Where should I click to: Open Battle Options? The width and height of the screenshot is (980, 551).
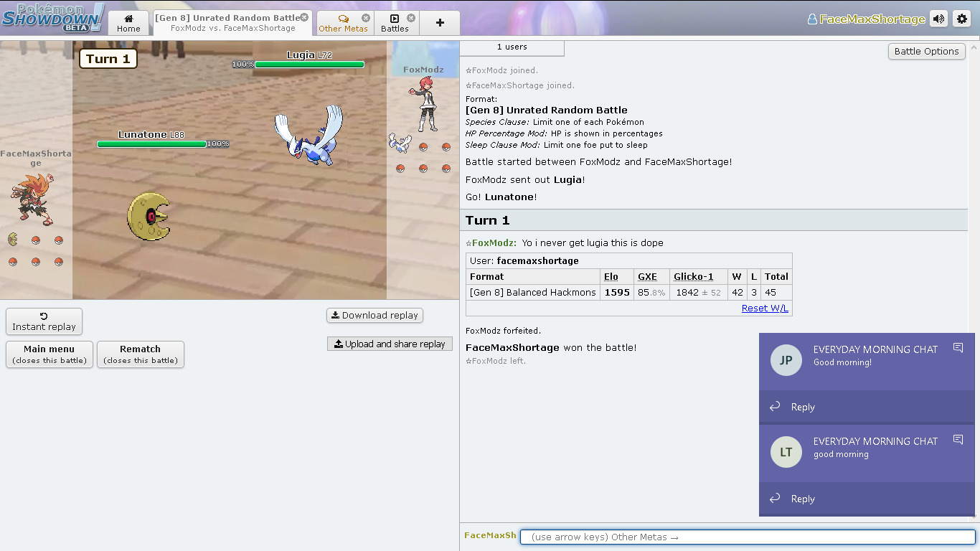tap(926, 51)
